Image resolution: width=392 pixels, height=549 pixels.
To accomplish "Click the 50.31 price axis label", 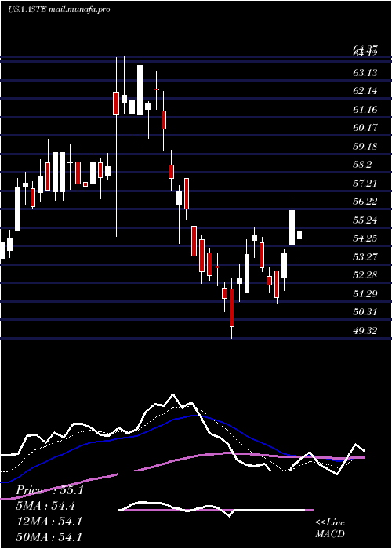I will coord(365,311).
